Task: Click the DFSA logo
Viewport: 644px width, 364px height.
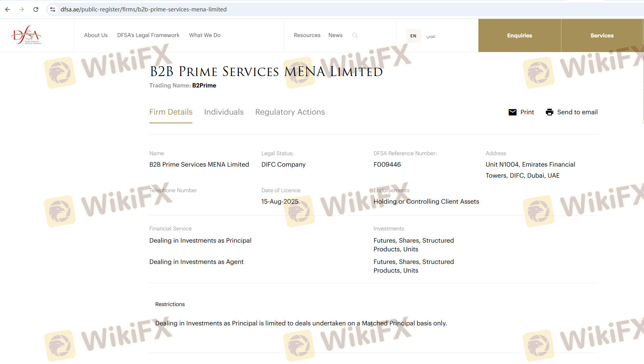Action: point(26,35)
